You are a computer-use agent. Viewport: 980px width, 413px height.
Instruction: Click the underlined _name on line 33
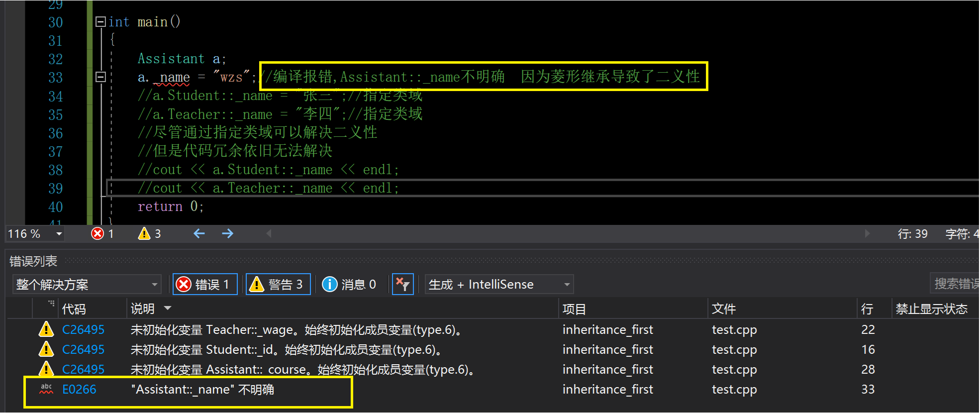172,78
